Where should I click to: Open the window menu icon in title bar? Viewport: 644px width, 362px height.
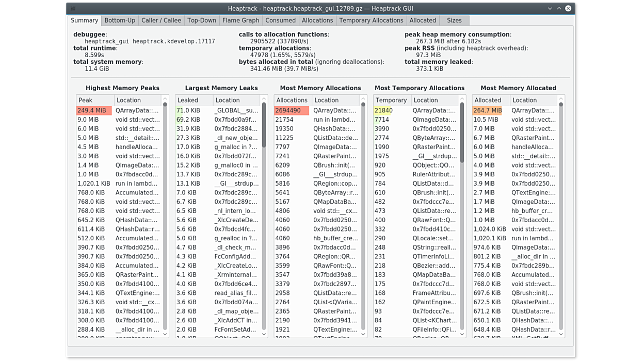click(x=73, y=8)
